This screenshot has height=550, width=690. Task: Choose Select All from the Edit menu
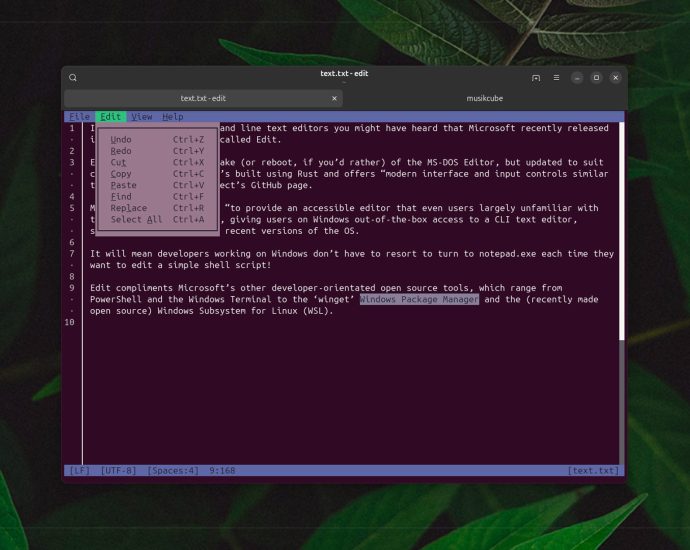[x=158, y=220]
